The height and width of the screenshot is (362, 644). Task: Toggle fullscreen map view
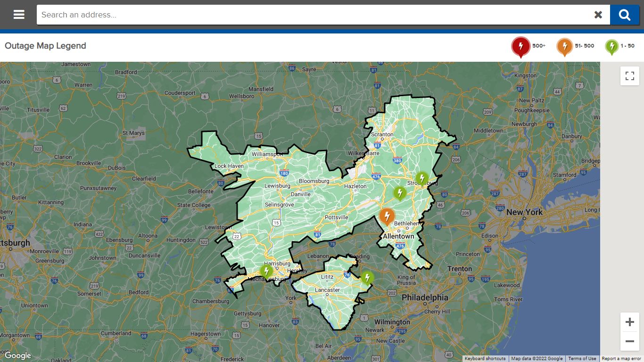[x=630, y=76]
